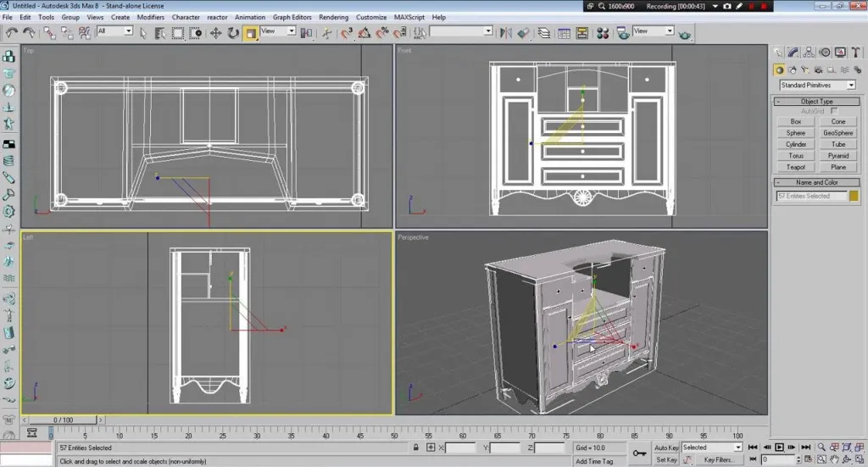Enable the AutoGrid checkbox
The height and width of the screenshot is (467, 868).
(834, 111)
